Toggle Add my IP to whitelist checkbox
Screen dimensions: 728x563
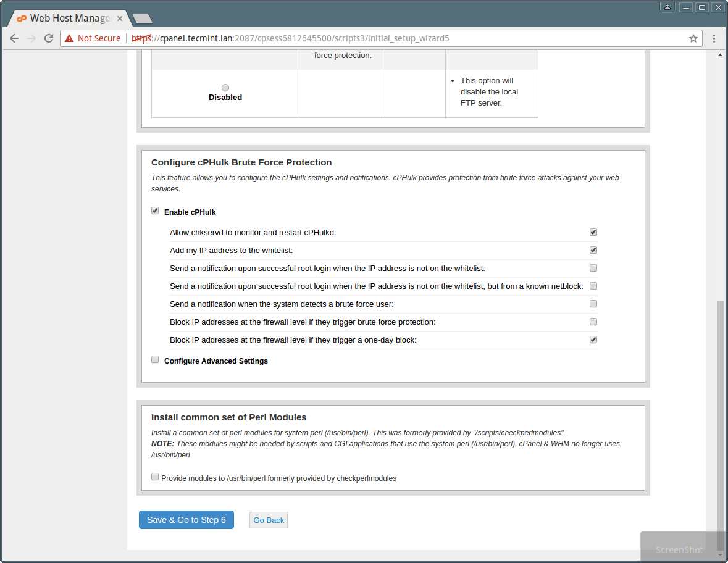tap(593, 250)
